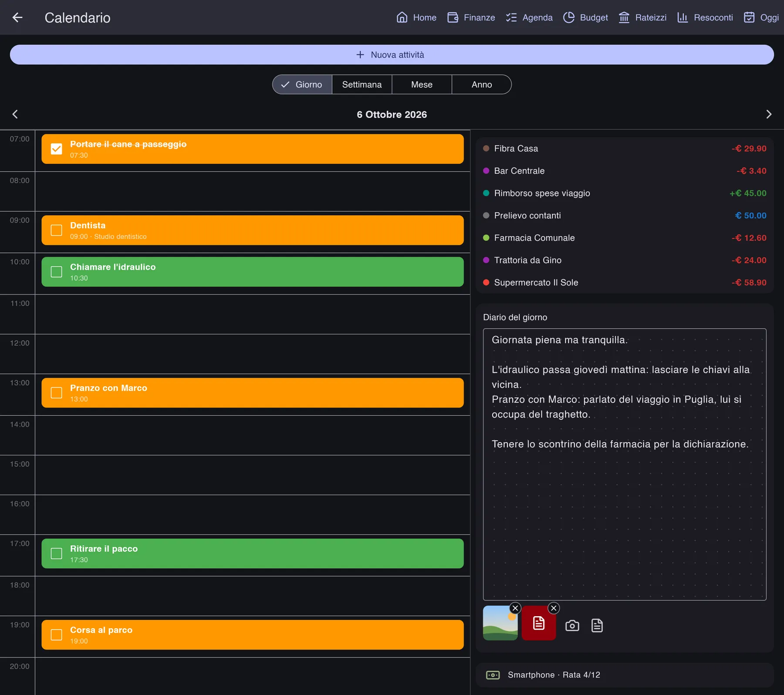Add a photo with the camera icon
This screenshot has width=784, height=695.
(572, 626)
